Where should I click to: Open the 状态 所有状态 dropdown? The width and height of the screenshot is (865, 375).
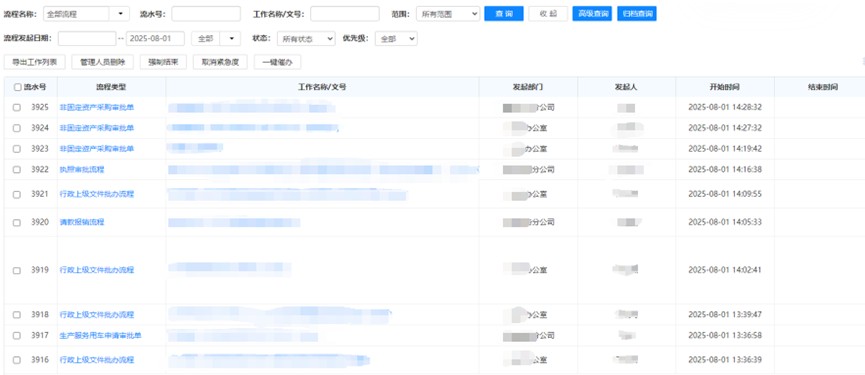click(x=306, y=39)
